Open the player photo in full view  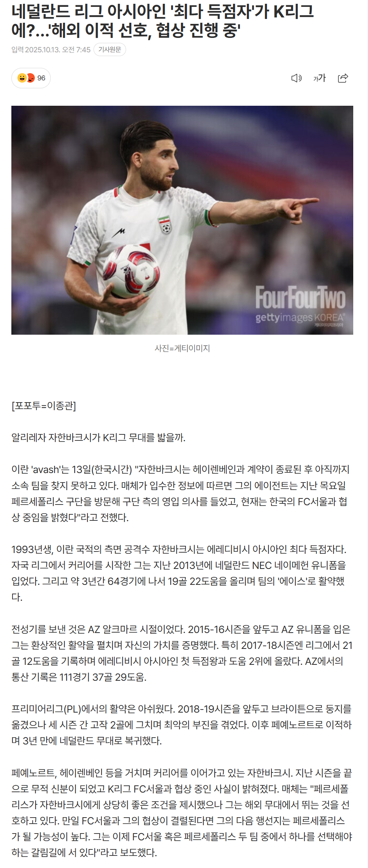coord(182,220)
